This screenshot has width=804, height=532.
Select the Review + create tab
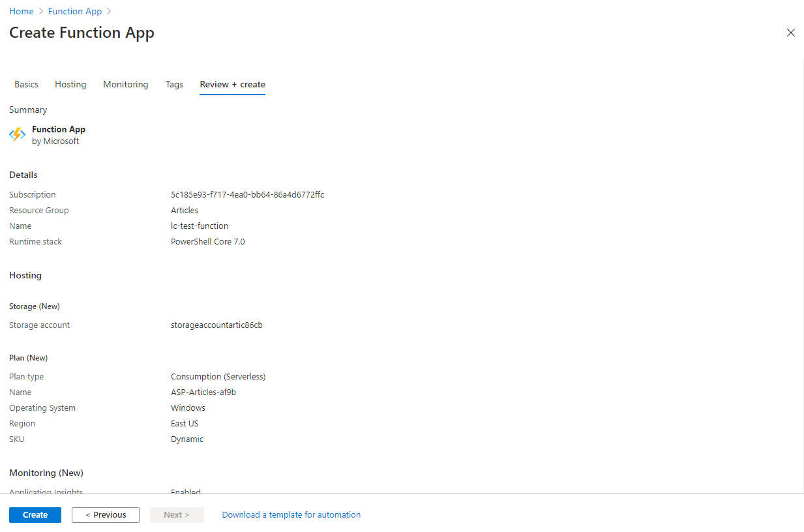click(232, 84)
